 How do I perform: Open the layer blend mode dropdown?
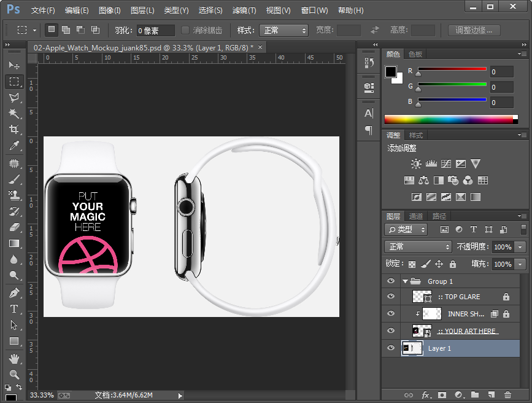point(418,246)
